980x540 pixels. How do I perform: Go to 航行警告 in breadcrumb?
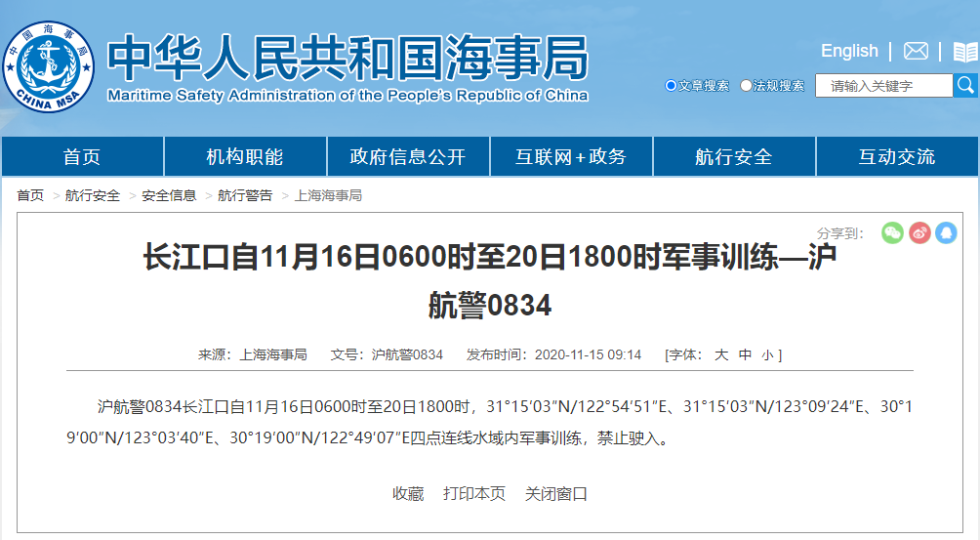(x=245, y=195)
